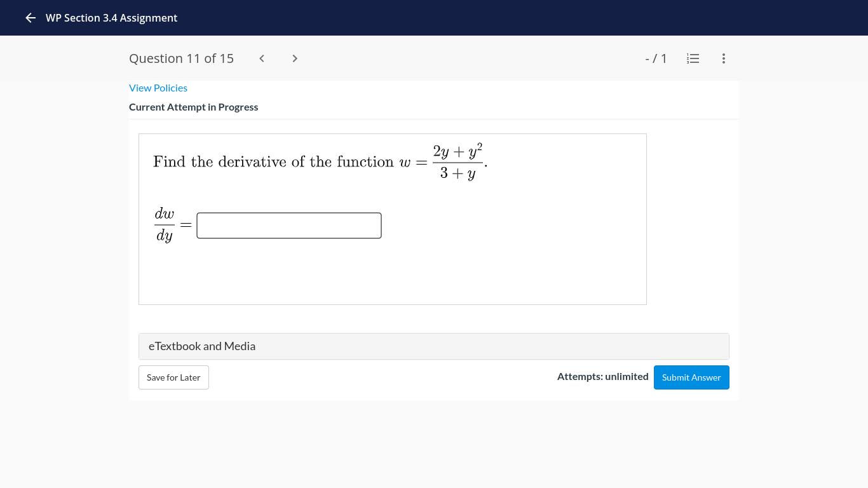
Task: Click the dw/dy answer entry box
Action: click(288, 226)
